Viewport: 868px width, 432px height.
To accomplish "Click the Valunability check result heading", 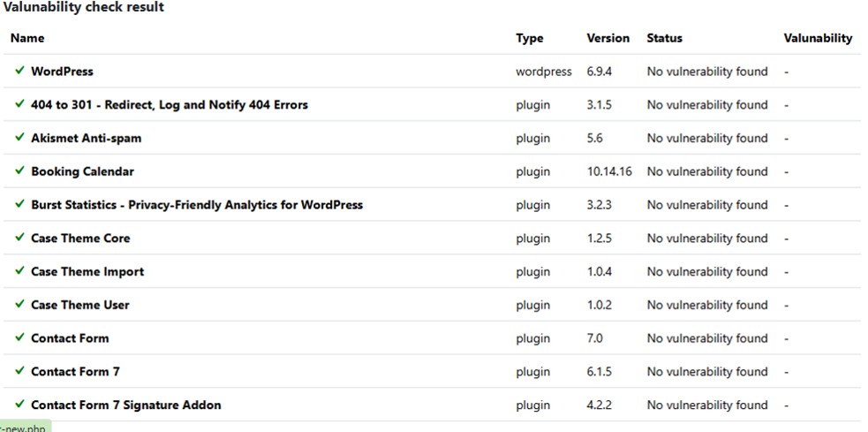I will 84,7.
